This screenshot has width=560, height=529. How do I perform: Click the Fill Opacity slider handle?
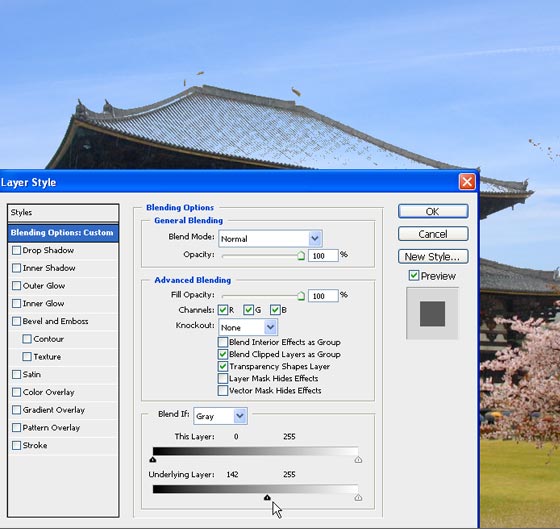301,296
